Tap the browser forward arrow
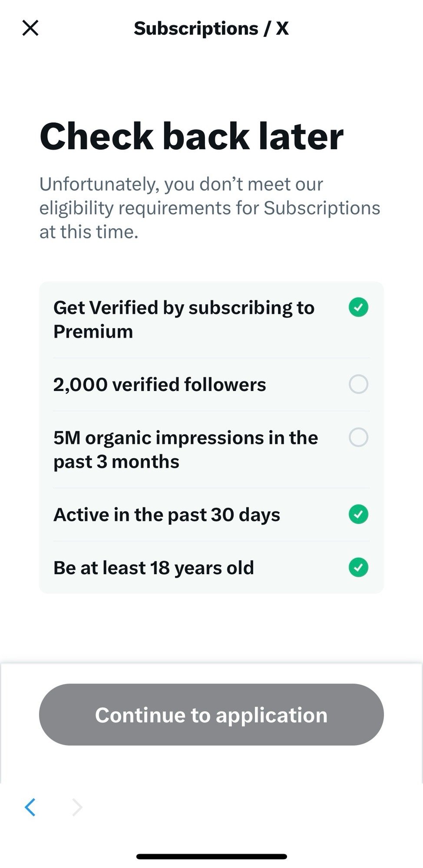The width and height of the screenshot is (423, 868). tap(77, 807)
